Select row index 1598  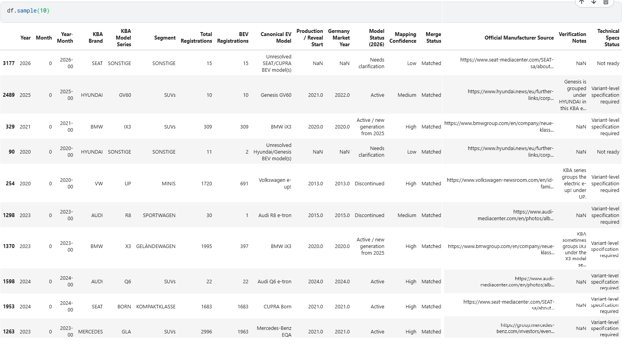pos(9,281)
